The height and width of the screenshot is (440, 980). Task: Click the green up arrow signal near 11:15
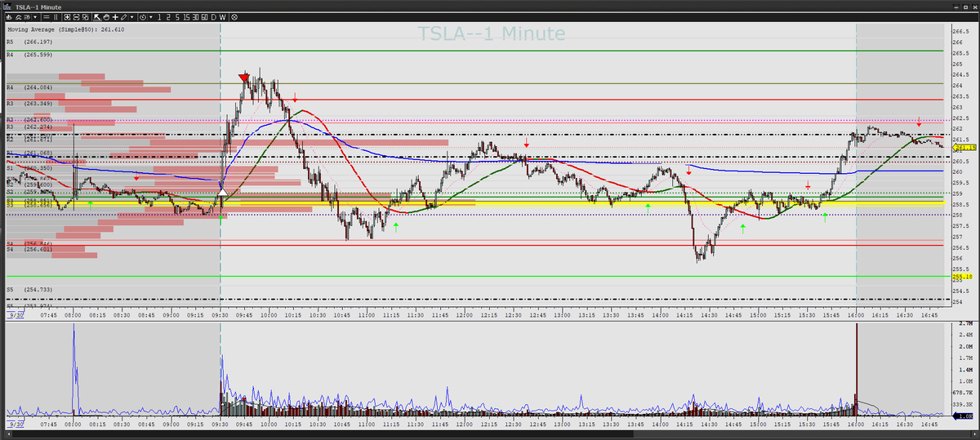(396, 226)
